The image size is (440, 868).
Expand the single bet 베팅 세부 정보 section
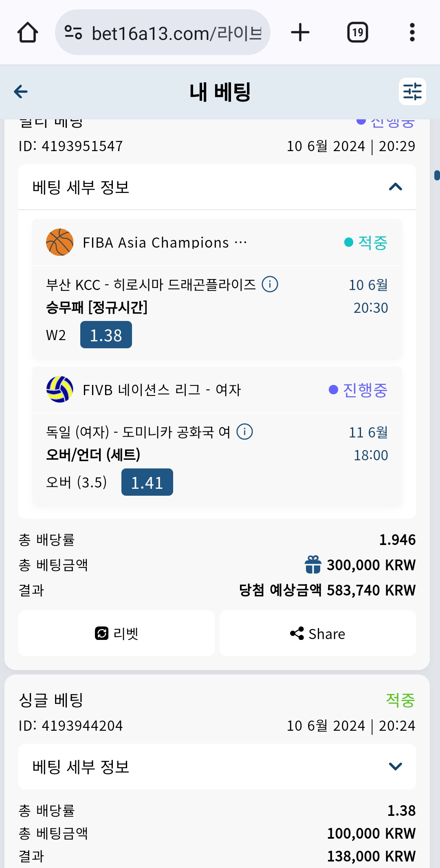click(395, 767)
